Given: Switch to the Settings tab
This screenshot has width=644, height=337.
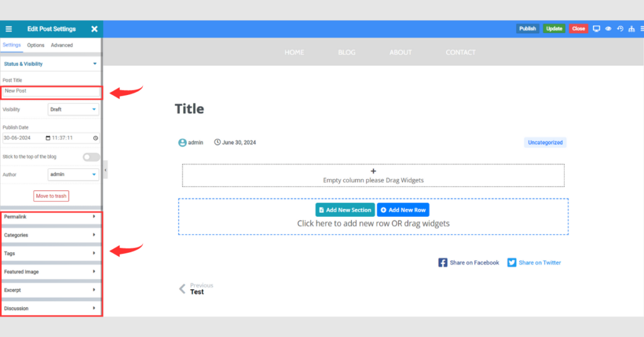Looking at the screenshot, I should (x=11, y=45).
